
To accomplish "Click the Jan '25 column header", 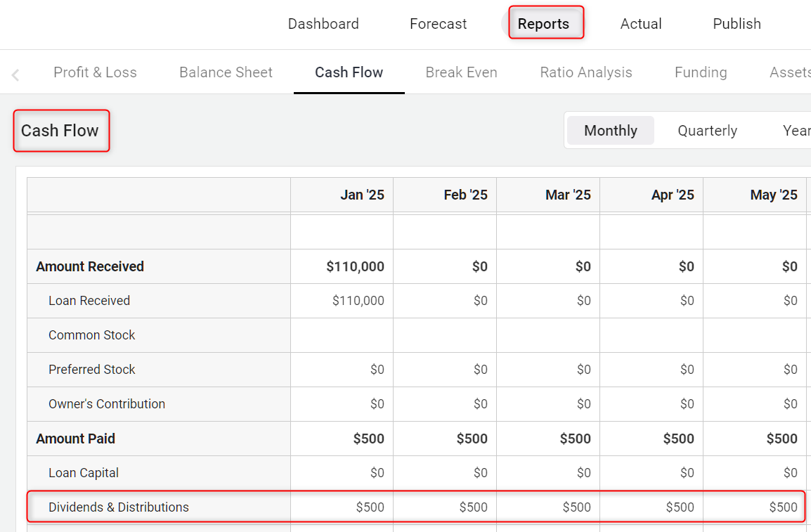I will [x=342, y=195].
